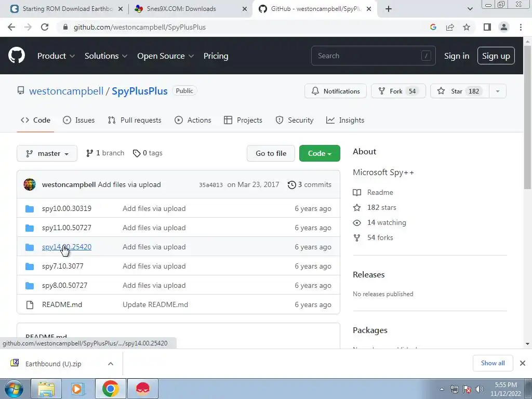Image resolution: width=532 pixels, height=399 pixels.
Task: Click the folder icon for spy7.10.3077
Action: [30, 267]
